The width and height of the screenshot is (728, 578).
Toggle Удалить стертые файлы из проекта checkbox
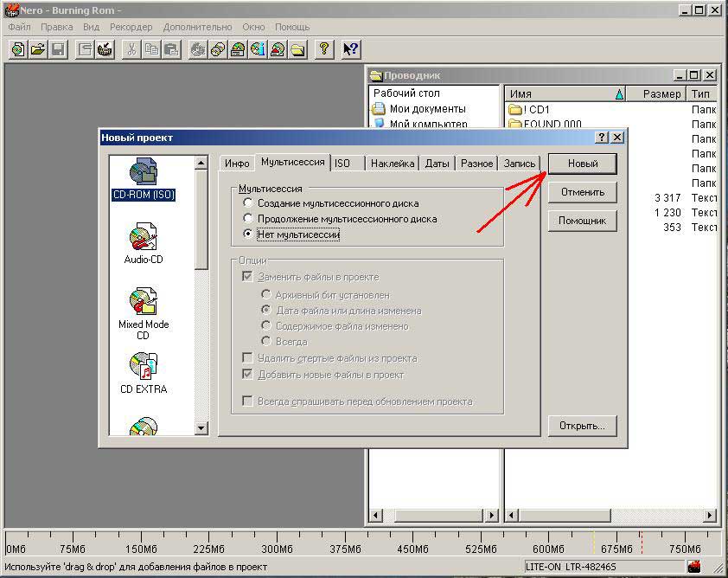coord(247,357)
